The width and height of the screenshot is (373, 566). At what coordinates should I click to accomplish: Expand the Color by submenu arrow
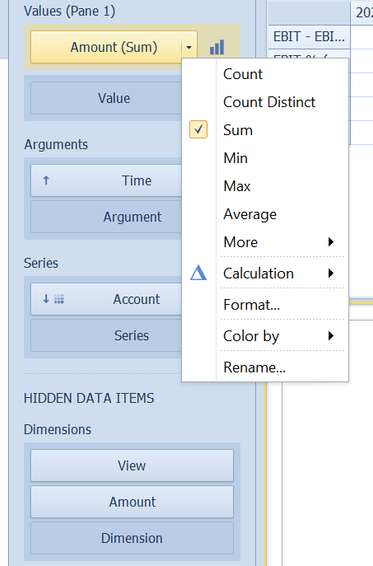(330, 336)
